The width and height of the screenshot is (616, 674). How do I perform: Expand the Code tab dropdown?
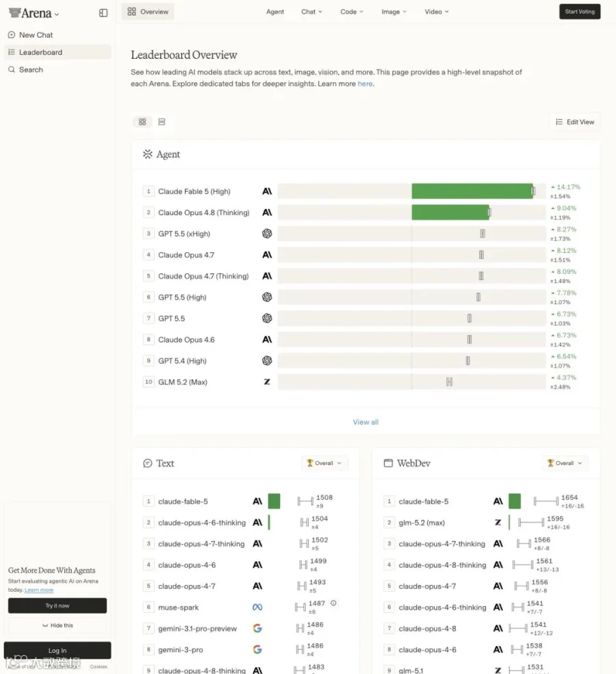pyautogui.click(x=351, y=12)
